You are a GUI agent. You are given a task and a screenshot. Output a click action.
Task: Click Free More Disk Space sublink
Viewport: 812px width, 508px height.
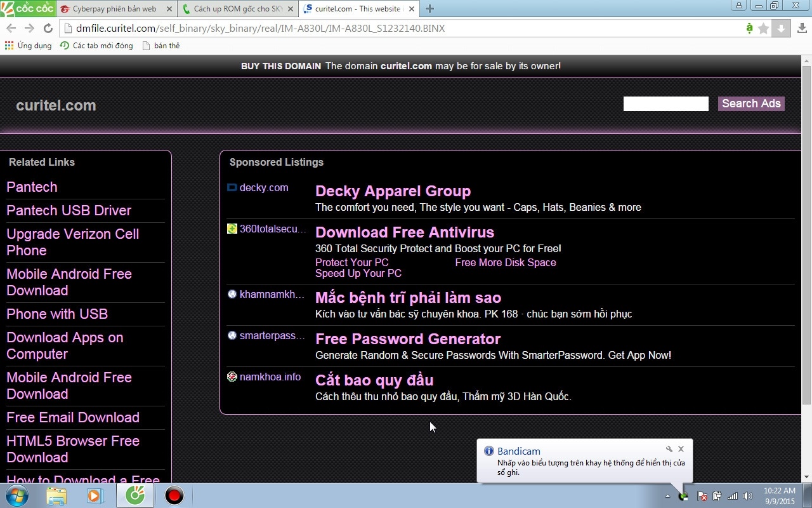[x=506, y=262]
